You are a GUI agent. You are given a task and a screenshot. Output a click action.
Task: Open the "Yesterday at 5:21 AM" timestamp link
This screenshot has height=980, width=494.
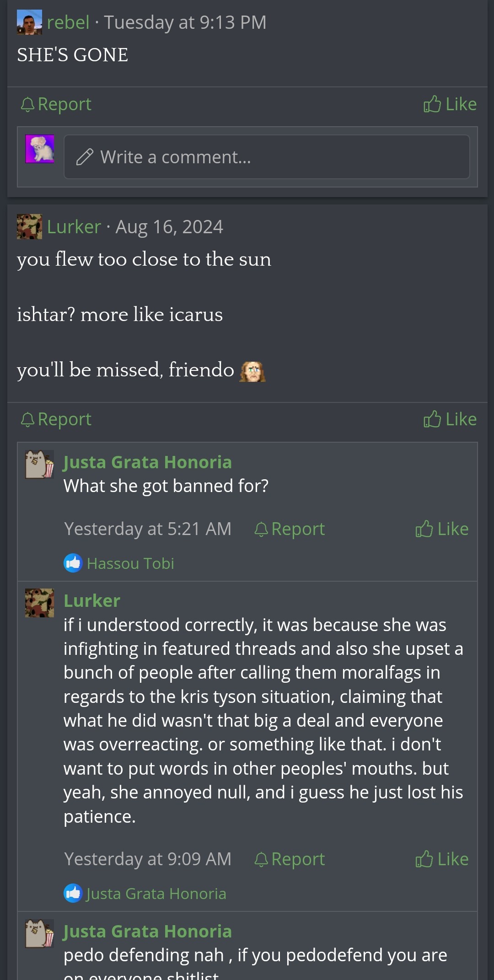coord(147,529)
